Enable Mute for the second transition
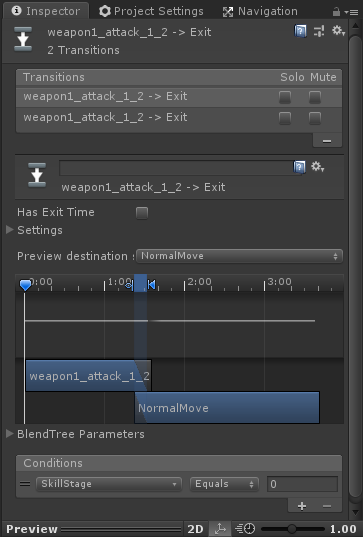363x537 pixels. coord(315,118)
